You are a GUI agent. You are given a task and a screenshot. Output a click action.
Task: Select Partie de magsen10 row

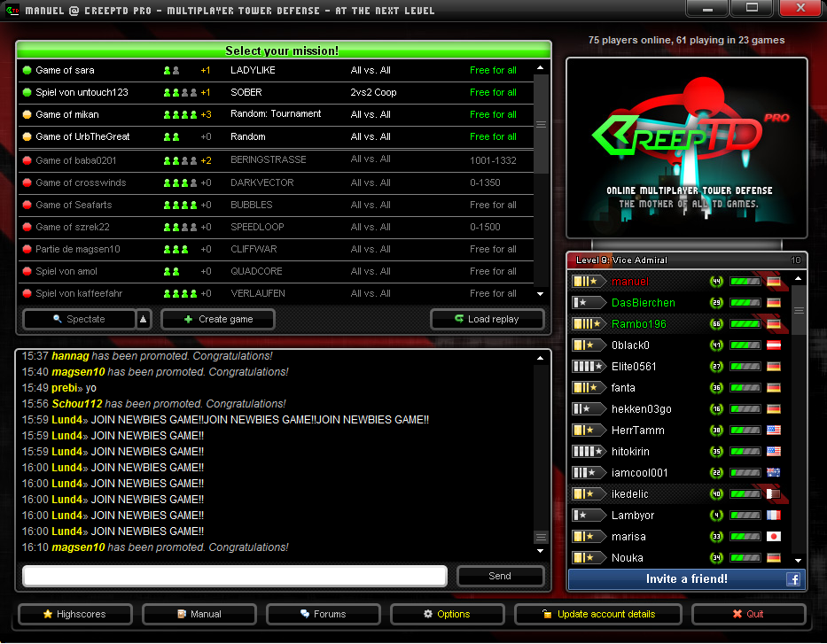(276, 249)
